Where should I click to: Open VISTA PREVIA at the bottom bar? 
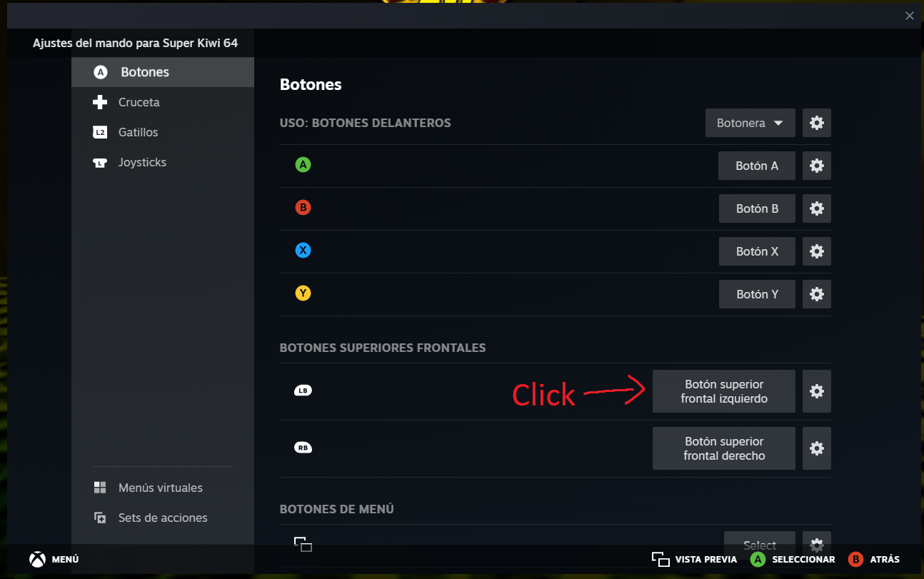pyautogui.click(x=693, y=559)
